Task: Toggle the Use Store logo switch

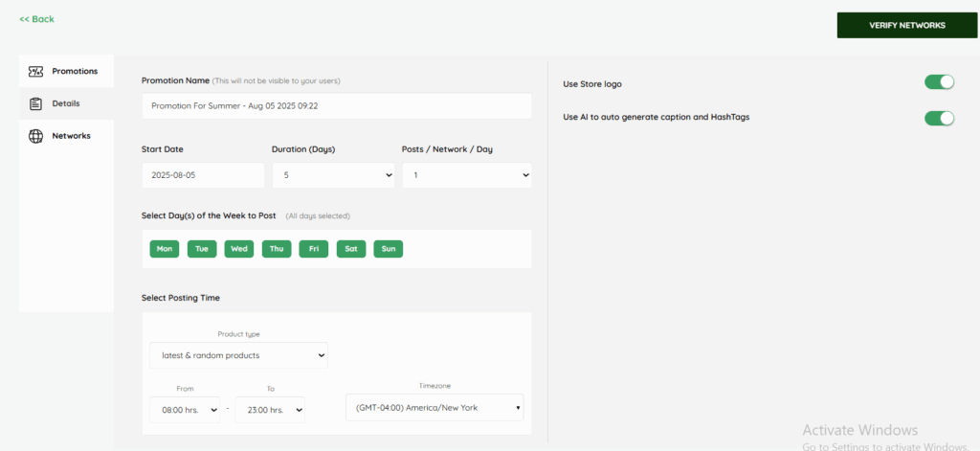Action: tap(939, 82)
